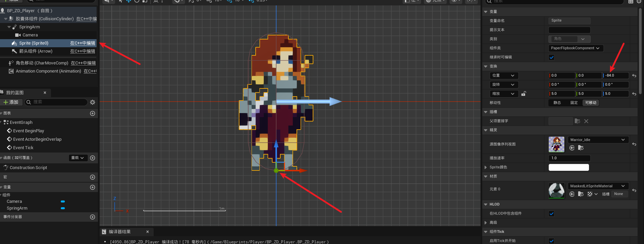Select the 我的蓝图 tab
Image resolution: width=644 pixels, height=244 pixels.
coord(15,93)
